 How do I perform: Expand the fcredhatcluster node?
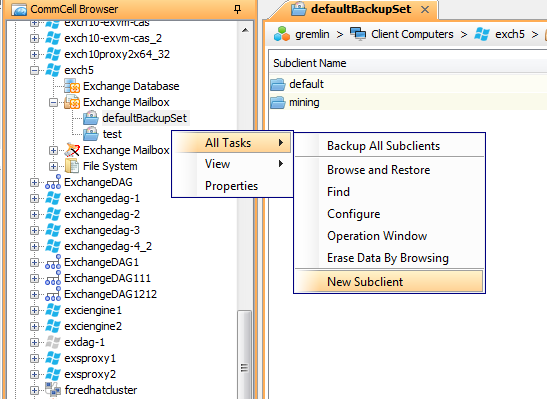tap(34, 390)
